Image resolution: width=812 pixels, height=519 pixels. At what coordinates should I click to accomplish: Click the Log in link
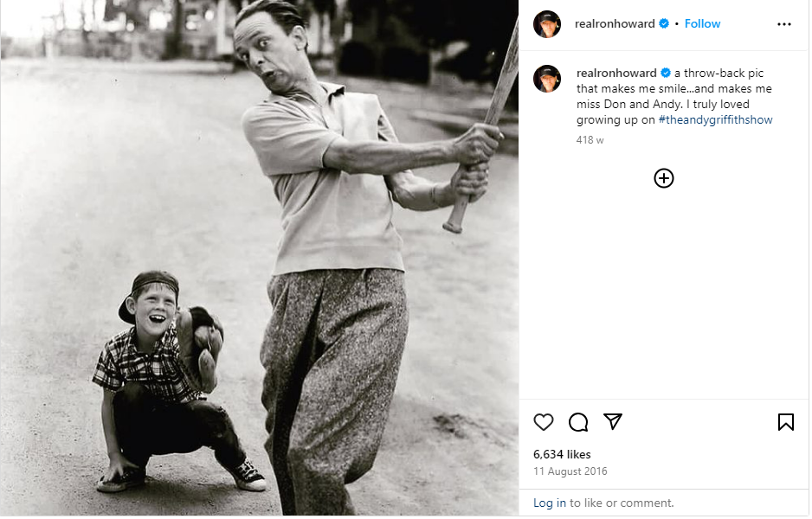click(x=550, y=503)
